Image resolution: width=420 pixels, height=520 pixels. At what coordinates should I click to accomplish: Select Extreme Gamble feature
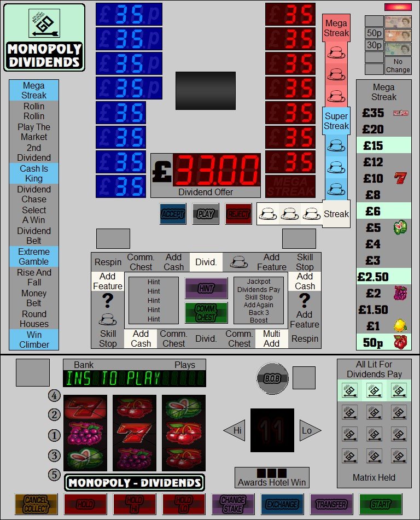pos(34,256)
